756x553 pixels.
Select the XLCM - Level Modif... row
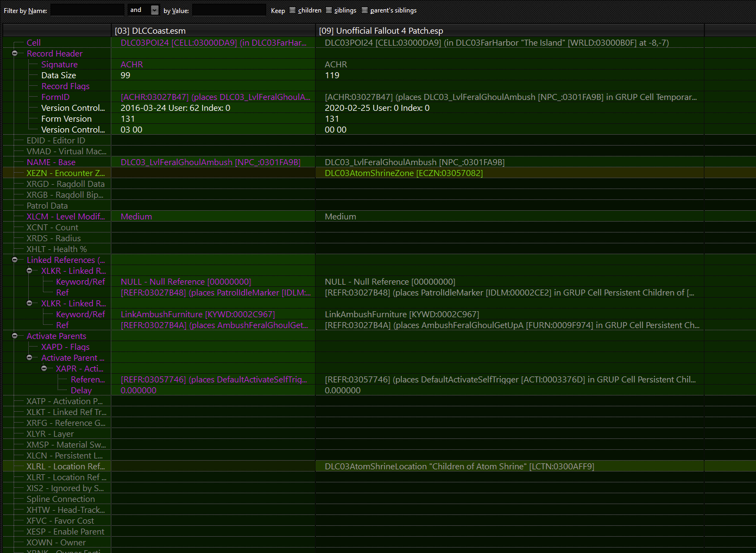pyautogui.click(x=66, y=216)
